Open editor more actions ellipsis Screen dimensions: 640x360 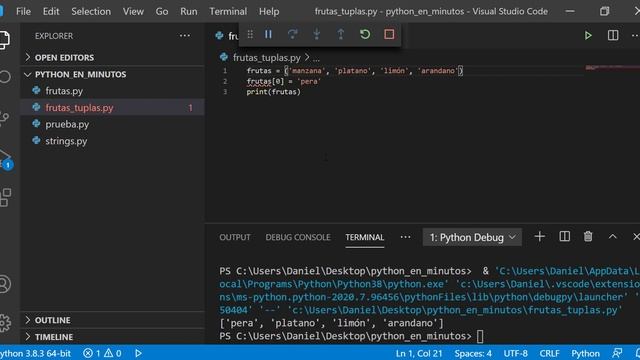coord(635,36)
